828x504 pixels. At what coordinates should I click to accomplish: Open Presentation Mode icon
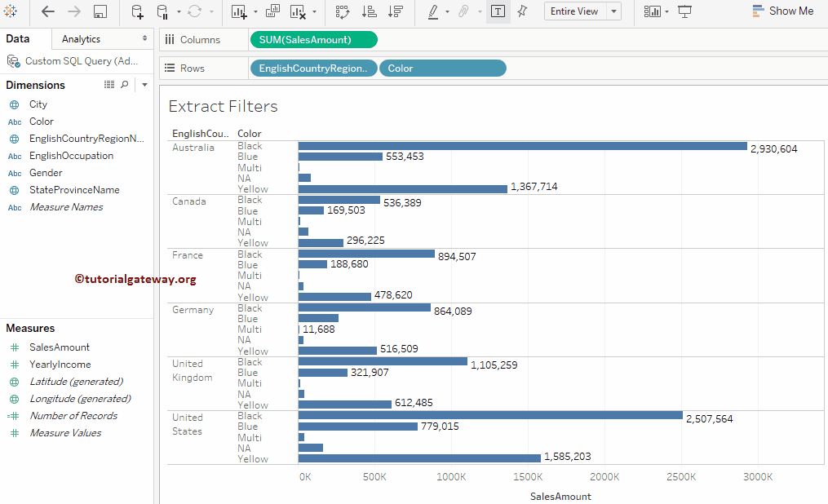(x=685, y=11)
